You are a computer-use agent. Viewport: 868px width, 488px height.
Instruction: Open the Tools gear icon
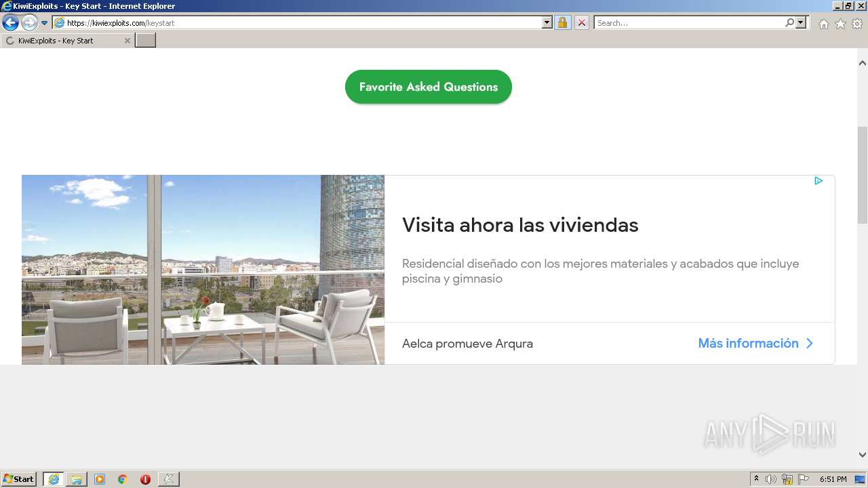pyautogui.click(x=857, y=24)
